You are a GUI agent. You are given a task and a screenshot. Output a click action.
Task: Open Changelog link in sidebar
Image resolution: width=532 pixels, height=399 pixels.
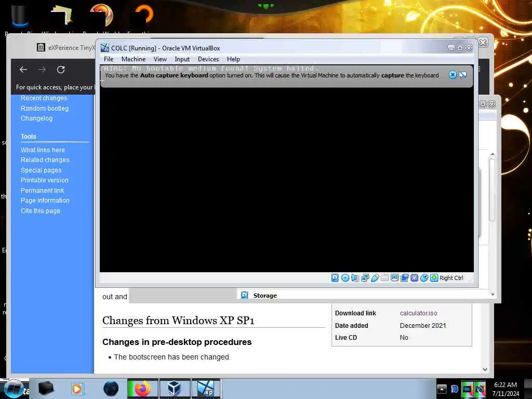36,118
